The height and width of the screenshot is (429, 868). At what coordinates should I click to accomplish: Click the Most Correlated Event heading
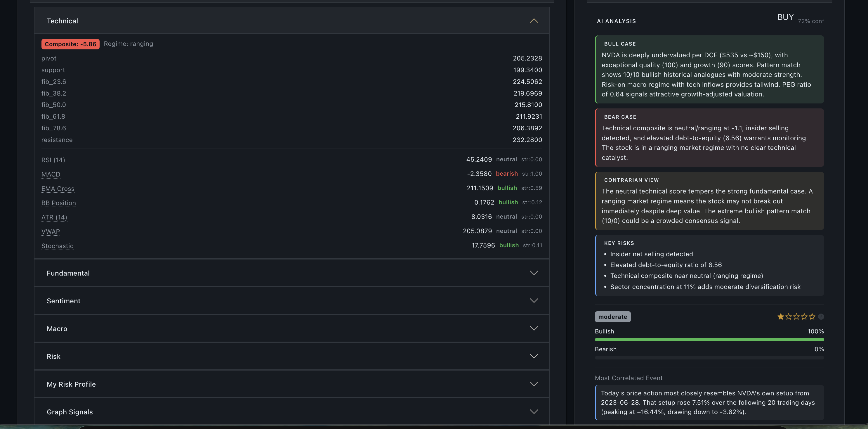(x=629, y=378)
